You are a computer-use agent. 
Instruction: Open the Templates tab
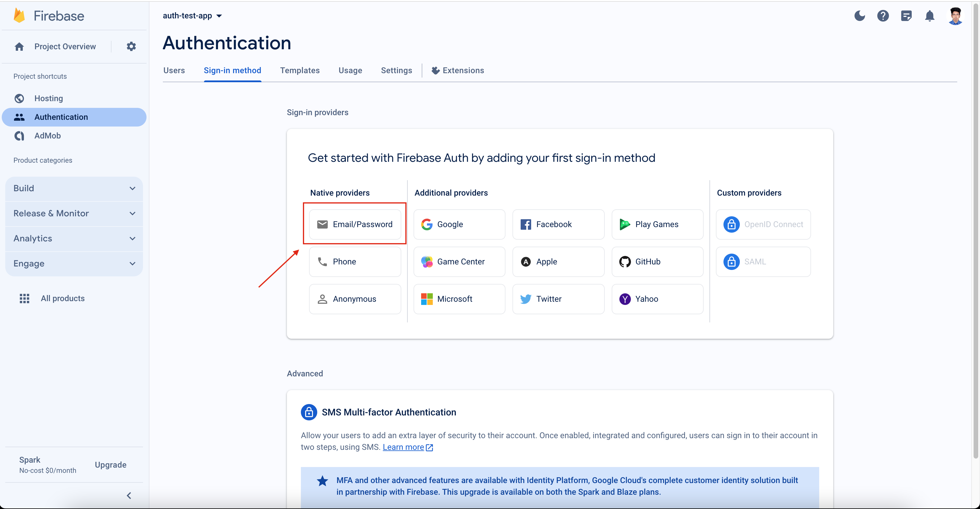coord(300,70)
